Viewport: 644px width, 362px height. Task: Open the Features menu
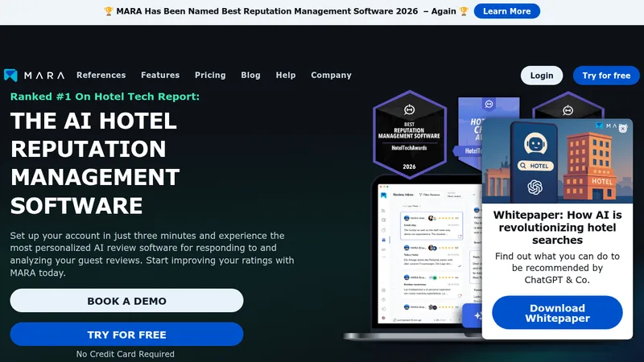click(x=160, y=75)
